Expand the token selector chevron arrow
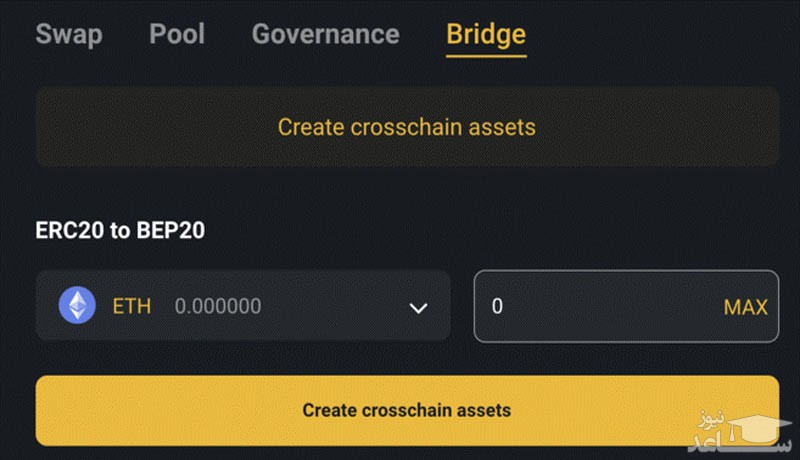 [419, 307]
